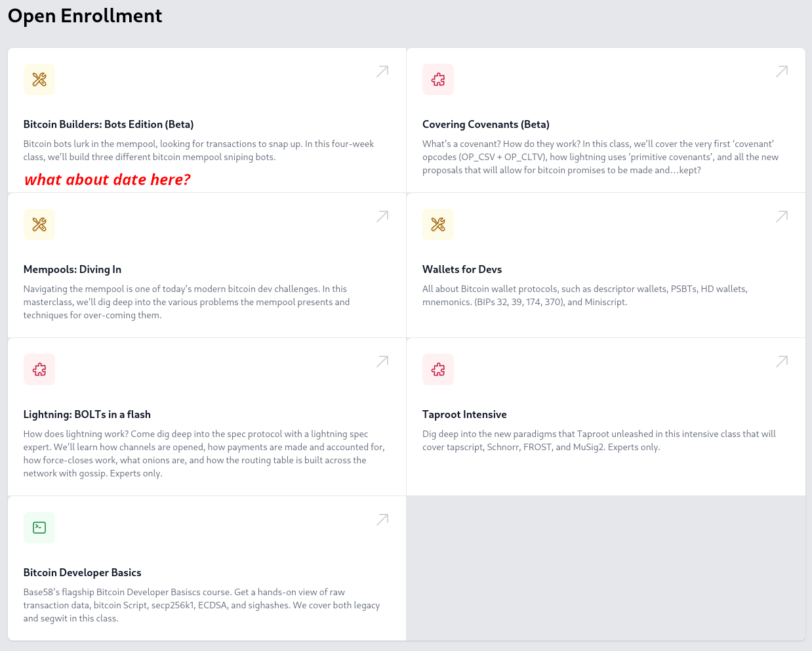Click the Taproot Intensive course description
The image size is (812, 651).
[599, 440]
